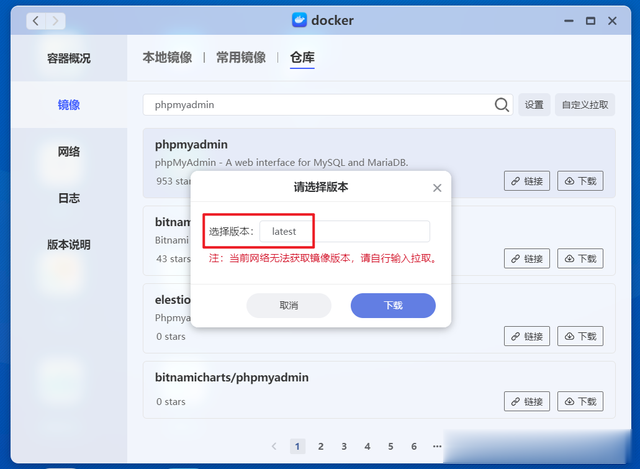Viewport: 640px width, 469px height.
Task: Open the 容器概况 sidebar section
Action: [x=69, y=58]
